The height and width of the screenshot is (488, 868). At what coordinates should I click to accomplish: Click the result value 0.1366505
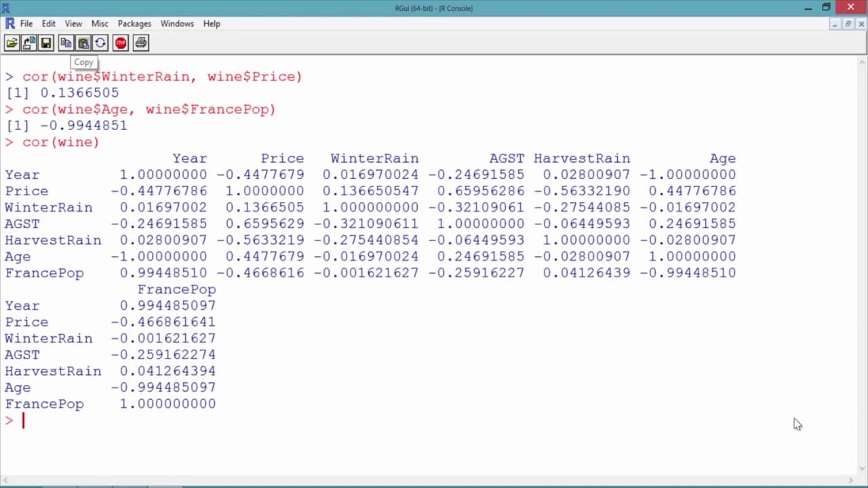[79, 93]
